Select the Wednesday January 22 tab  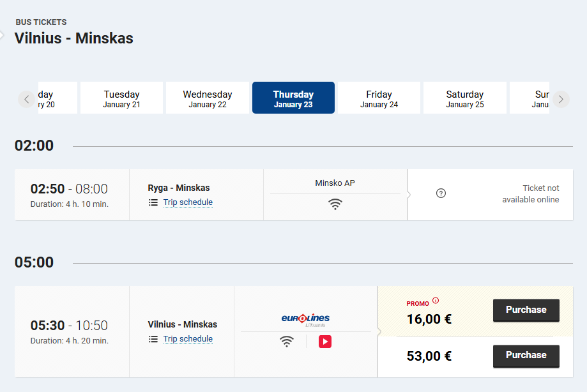[208, 98]
